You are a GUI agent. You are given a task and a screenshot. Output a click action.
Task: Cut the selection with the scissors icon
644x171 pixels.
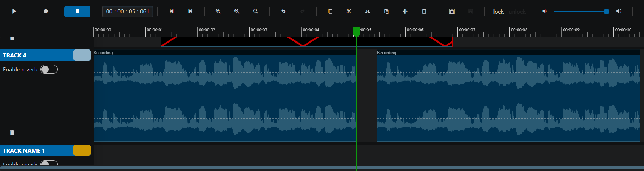[x=349, y=11]
